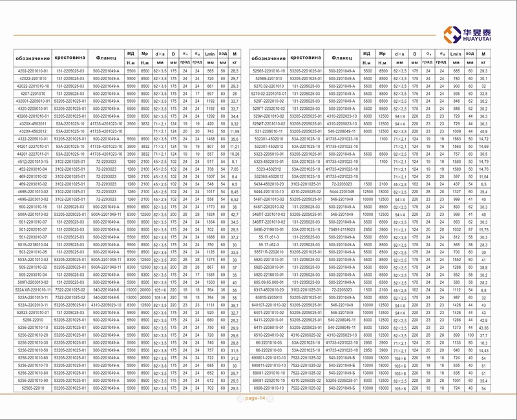Click the 432001-2205010-01 row label
The width and height of the screenshot is (517, 420).
(33, 101)
